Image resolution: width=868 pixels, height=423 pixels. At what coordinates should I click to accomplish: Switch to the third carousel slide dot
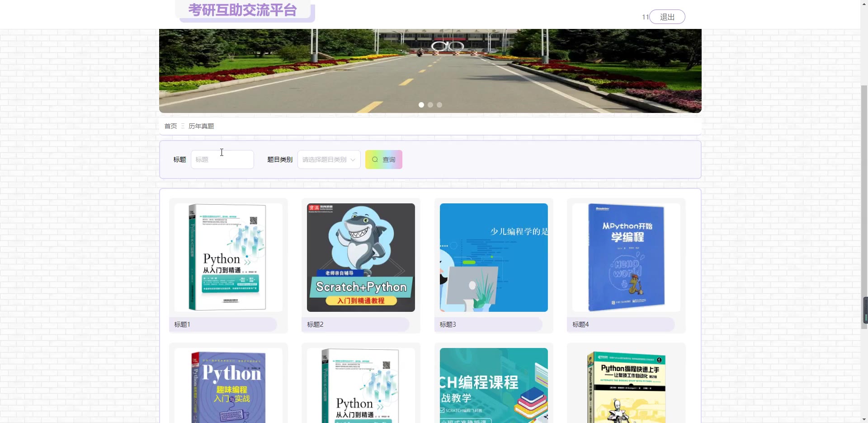tap(439, 105)
